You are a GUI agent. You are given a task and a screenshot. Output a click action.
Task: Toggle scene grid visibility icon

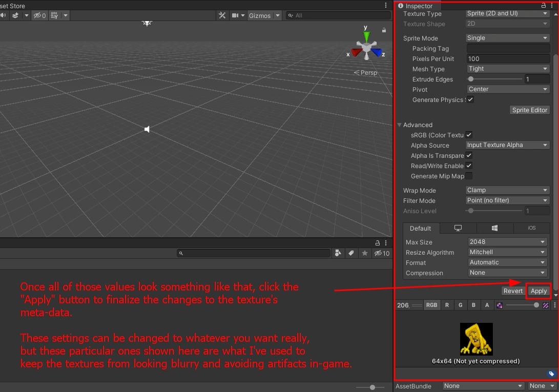point(54,15)
